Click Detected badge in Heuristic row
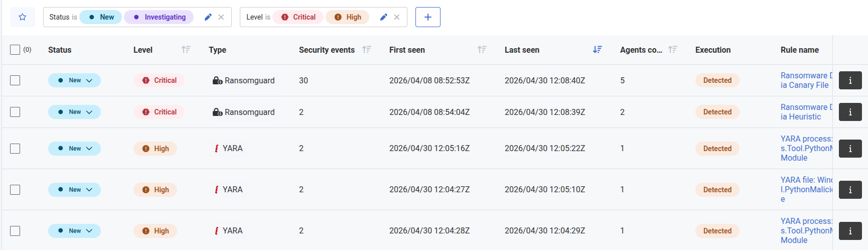 pyautogui.click(x=717, y=112)
